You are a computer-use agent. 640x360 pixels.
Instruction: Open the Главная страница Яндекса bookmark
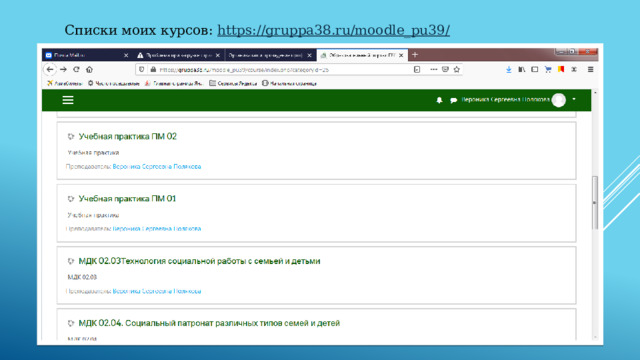point(174,83)
